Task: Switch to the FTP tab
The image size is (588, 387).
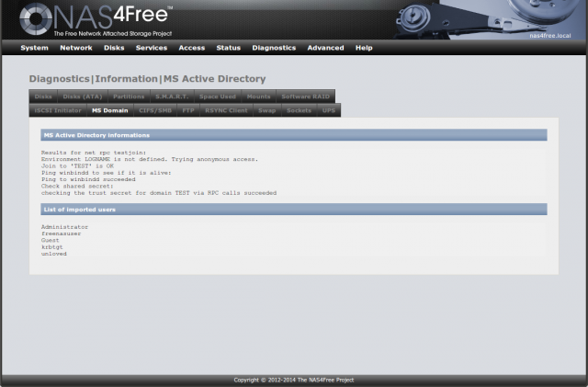Action: point(188,110)
